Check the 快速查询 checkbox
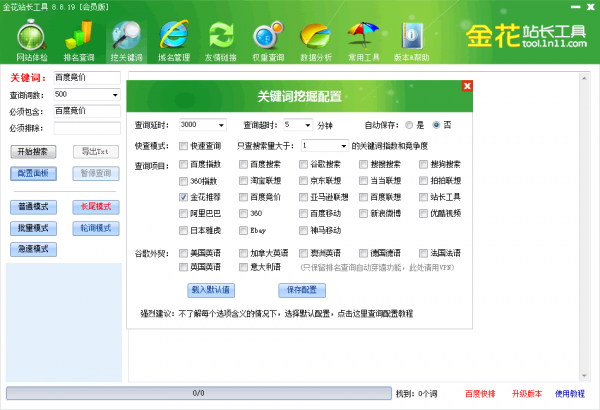 [x=183, y=146]
